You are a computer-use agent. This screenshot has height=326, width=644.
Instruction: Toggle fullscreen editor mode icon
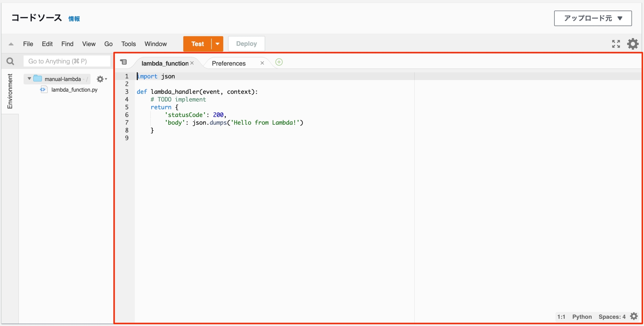tap(616, 44)
